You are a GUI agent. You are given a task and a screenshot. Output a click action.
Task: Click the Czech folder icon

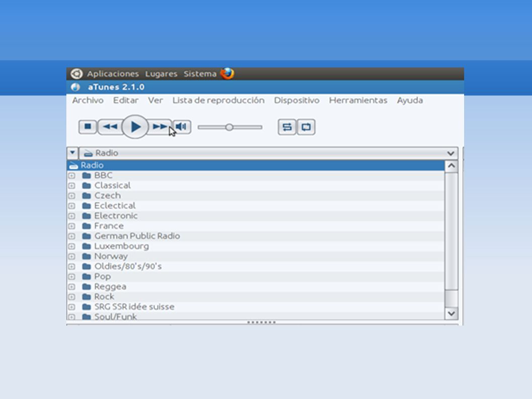pos(86,196)
